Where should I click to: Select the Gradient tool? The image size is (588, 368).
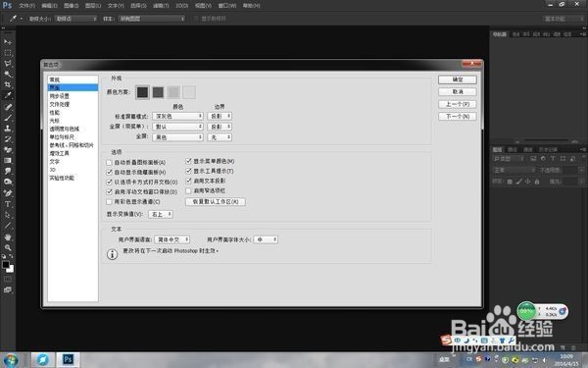[8, 160]
